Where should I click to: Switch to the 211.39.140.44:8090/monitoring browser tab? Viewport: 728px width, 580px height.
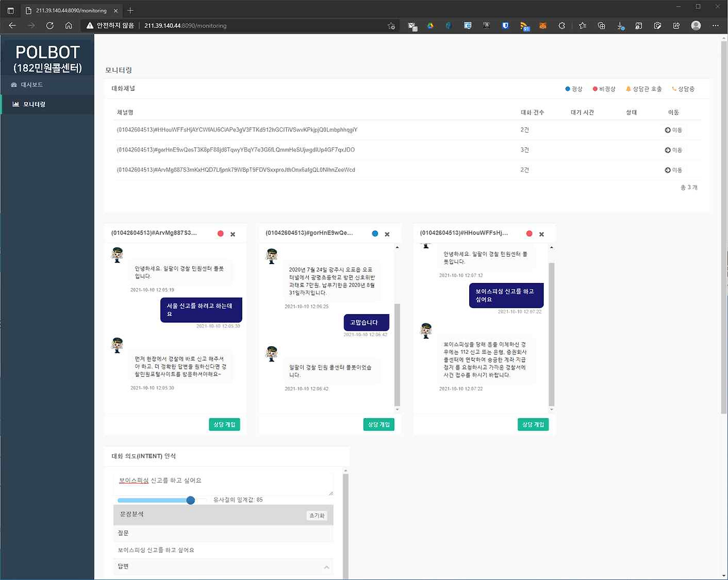(x=71, y=10)
